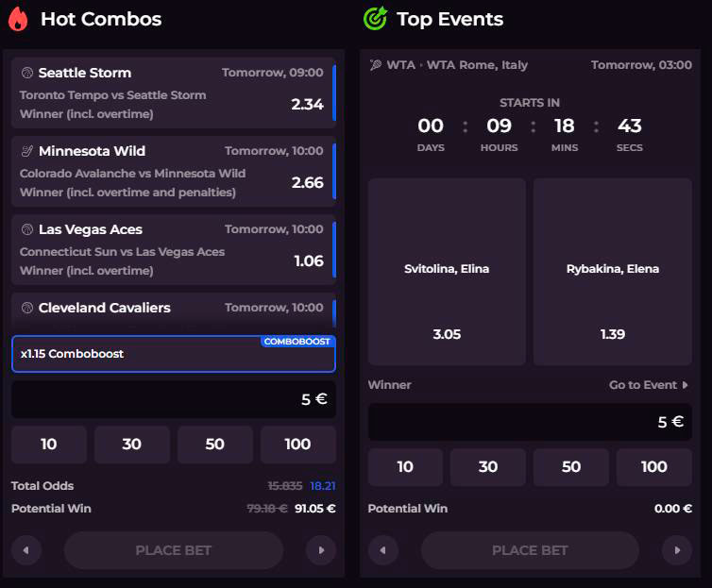Click the countdown hours value 09
This screenshot has width=712, height=588.
click(x=499, y=126)
